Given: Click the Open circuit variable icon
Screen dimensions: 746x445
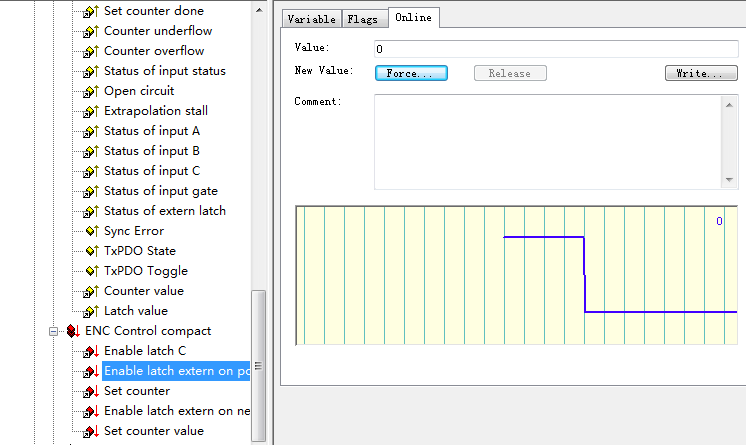Looking at the screenshot, I should (91, 91).
